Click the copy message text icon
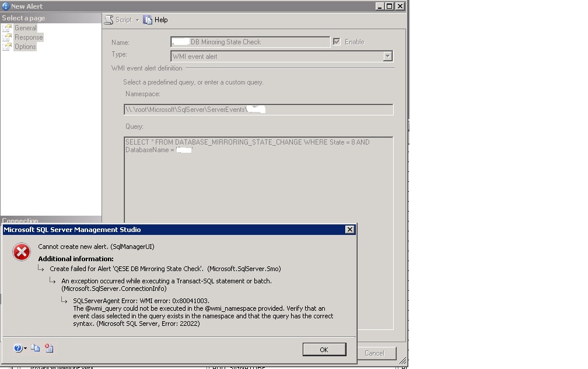 35,348
